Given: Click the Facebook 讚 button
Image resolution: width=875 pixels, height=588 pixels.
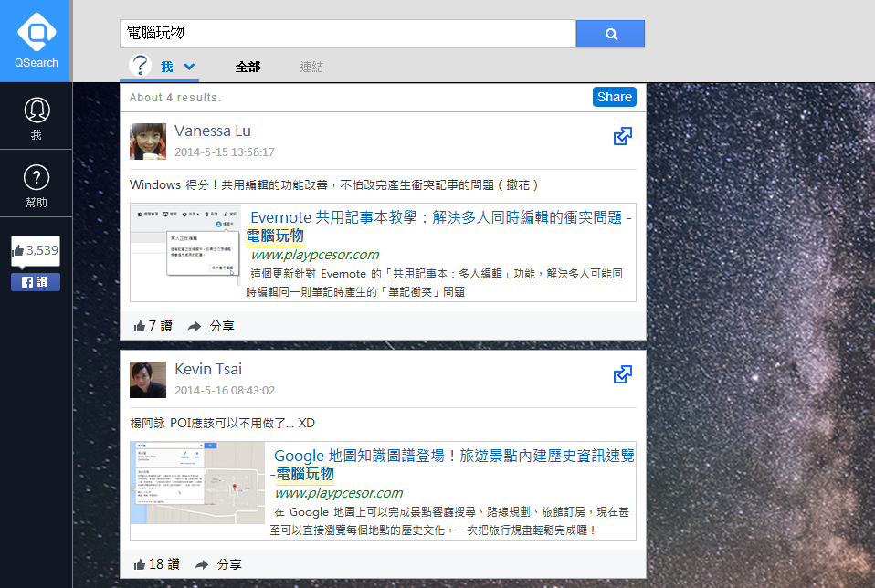Looking at the screenshot, I should point(36,282).
